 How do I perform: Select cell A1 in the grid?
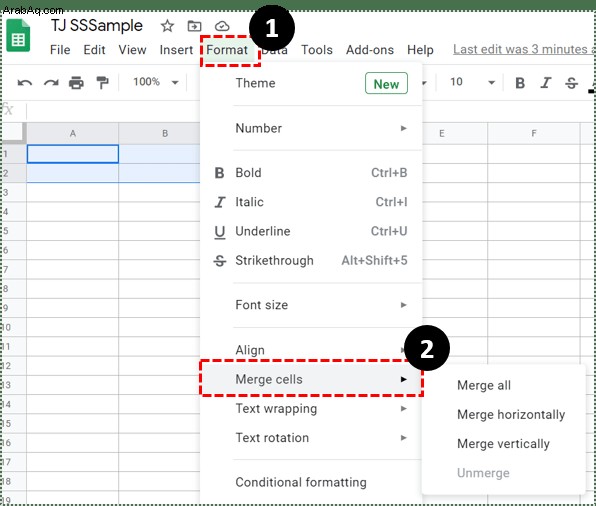[73, 154]
